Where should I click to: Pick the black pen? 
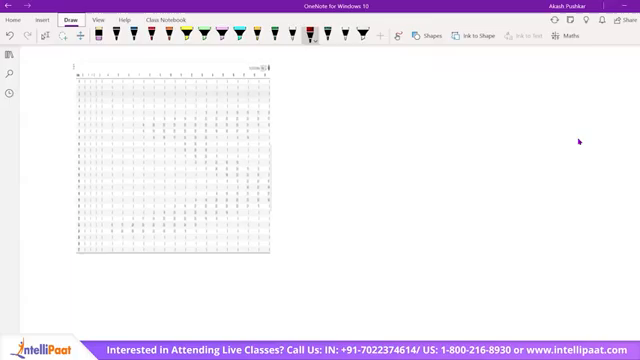point(116,34)
